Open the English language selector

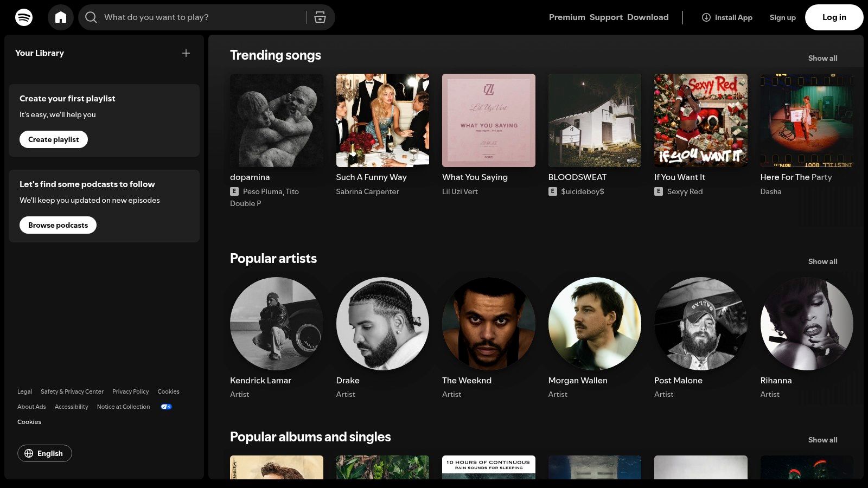(44, 453)
